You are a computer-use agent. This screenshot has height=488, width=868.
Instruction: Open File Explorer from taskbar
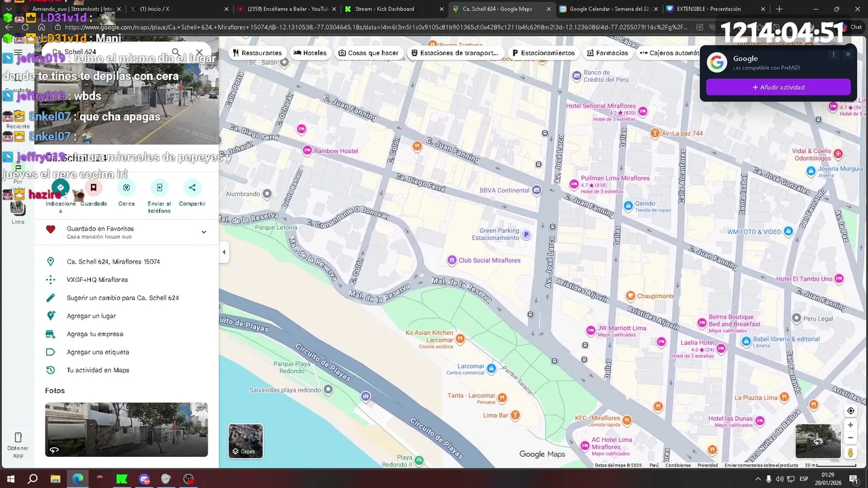(55, 479)
